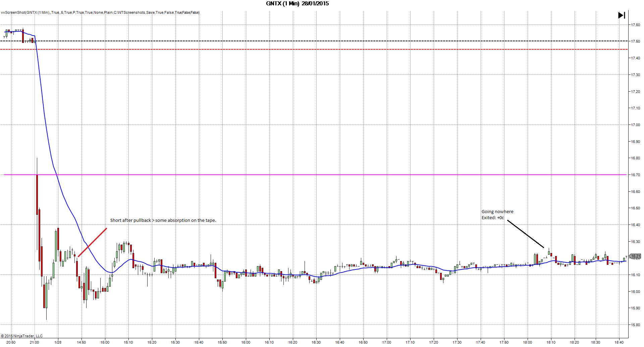Screen dimensions: 644x347
Task: Click the vvScreenShot indicator label
Action: (x=100, y=12)
